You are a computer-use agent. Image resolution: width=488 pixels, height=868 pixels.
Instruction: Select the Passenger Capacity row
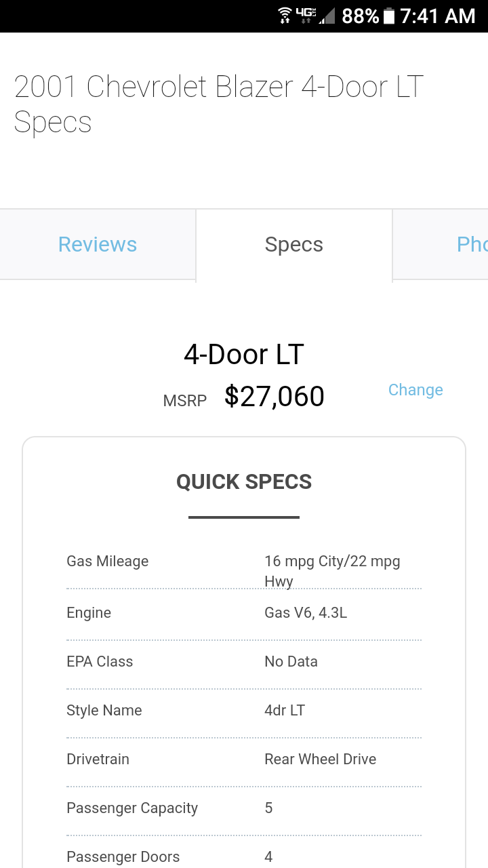(244, 808)
